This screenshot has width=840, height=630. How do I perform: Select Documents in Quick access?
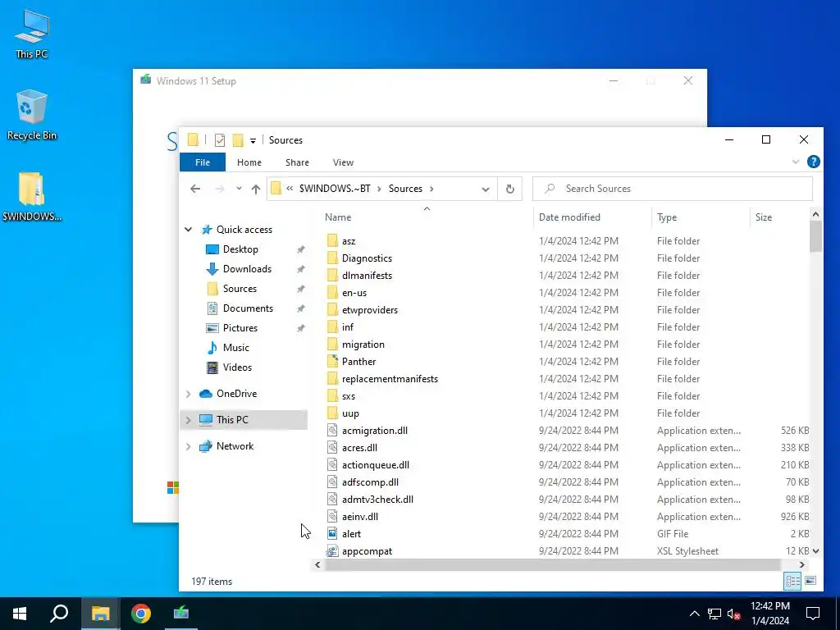[248, 308]
